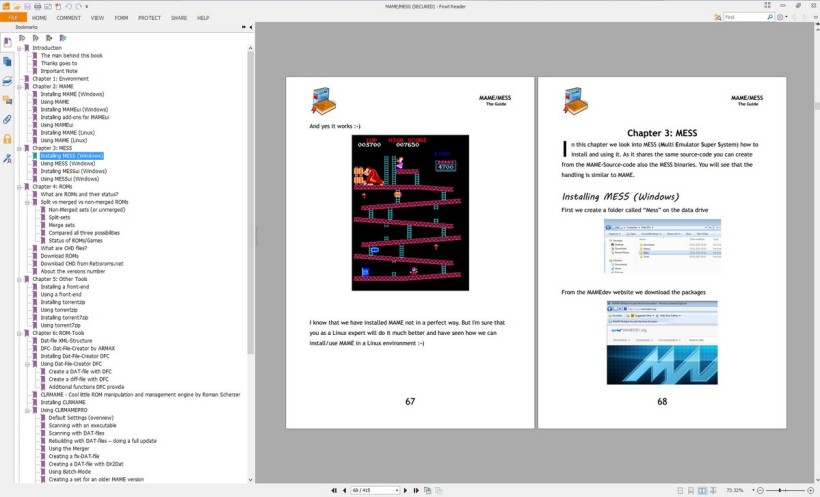Viewport: 820px width, 497px height.
Task: Open the PROTECT ribbon tab
Action: 148,18
